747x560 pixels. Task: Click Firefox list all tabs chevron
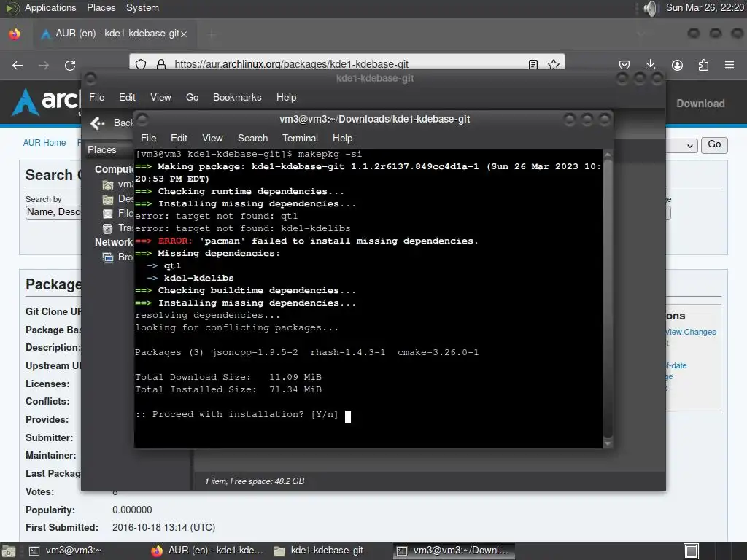(x=640, y=34)
